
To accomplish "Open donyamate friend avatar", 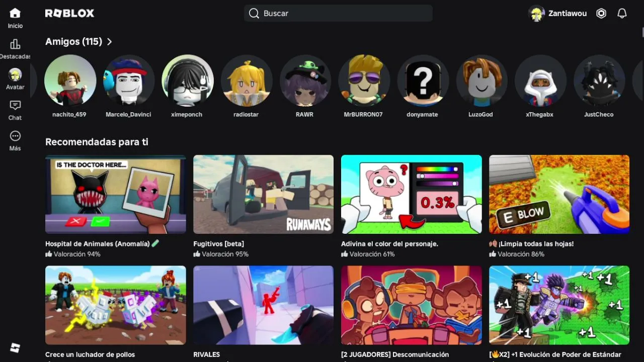I will (423, 80).
